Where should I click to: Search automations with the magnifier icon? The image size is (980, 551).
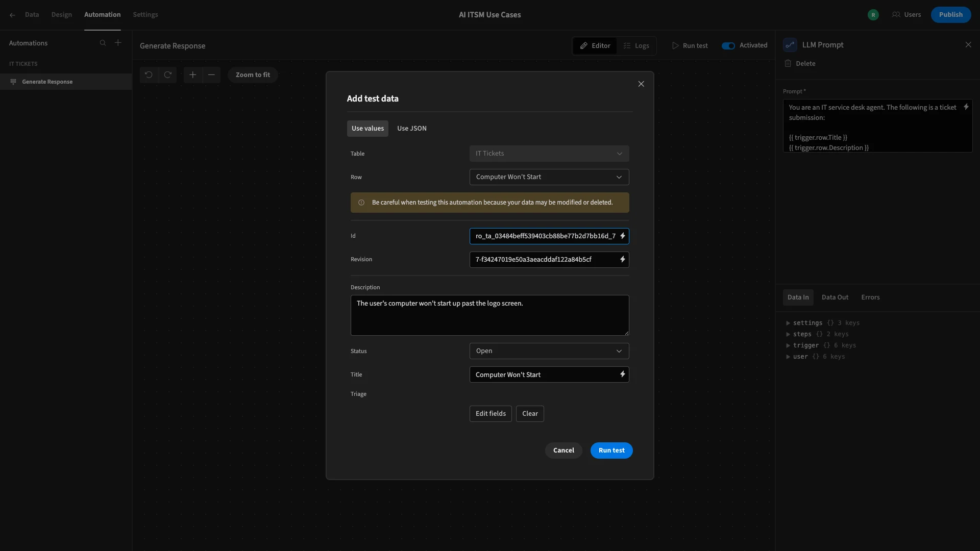103,43
